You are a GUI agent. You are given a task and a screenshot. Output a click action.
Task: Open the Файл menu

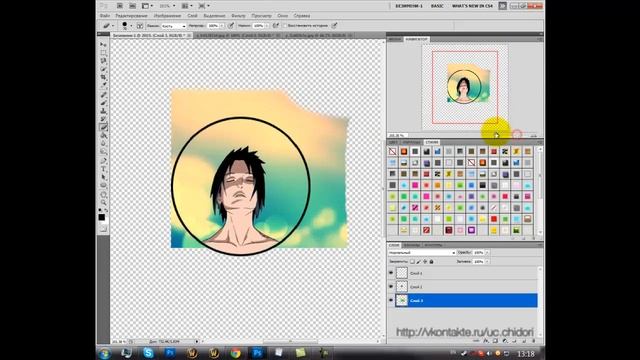(105, 16)
